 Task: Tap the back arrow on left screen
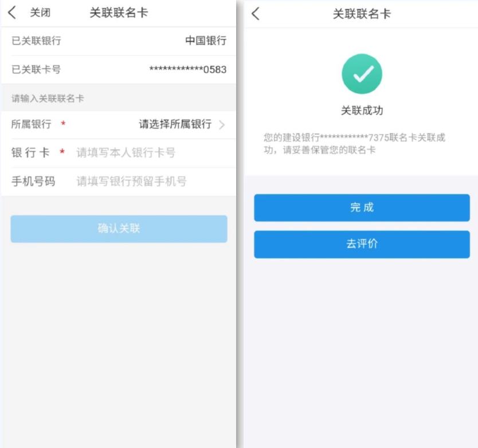(x=12, y=13)
